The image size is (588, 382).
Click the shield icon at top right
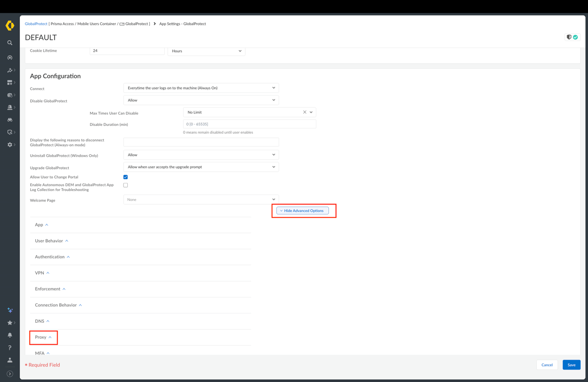tap(569, 37)
